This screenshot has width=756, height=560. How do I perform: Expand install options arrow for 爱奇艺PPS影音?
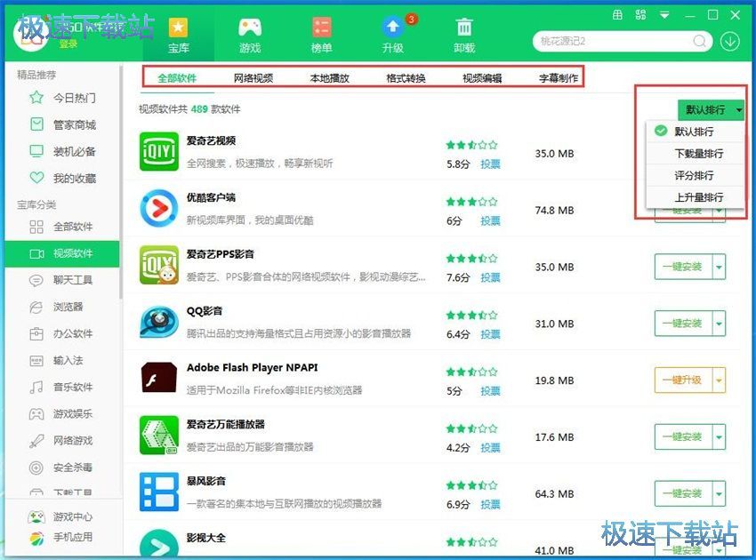tap(719, 267)
